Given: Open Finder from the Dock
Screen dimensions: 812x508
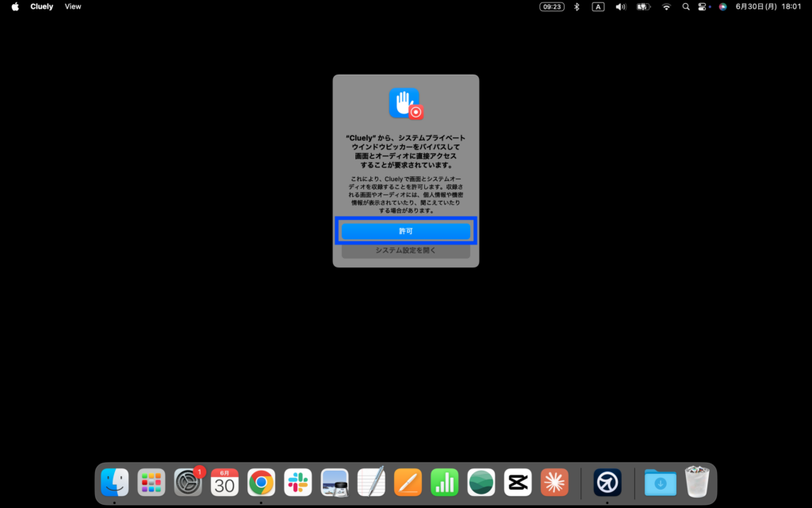Looking at the screenshot, I should click(x=114, y=483).
